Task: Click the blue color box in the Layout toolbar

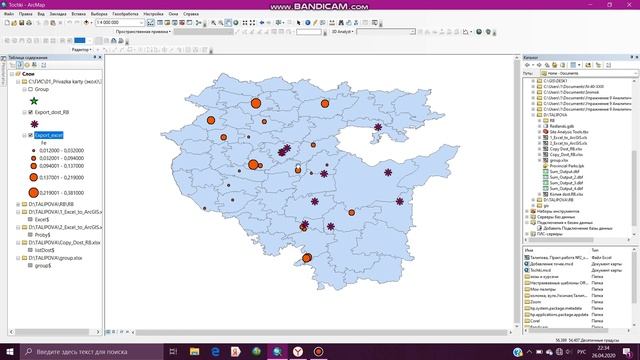Action: (80, 40)
